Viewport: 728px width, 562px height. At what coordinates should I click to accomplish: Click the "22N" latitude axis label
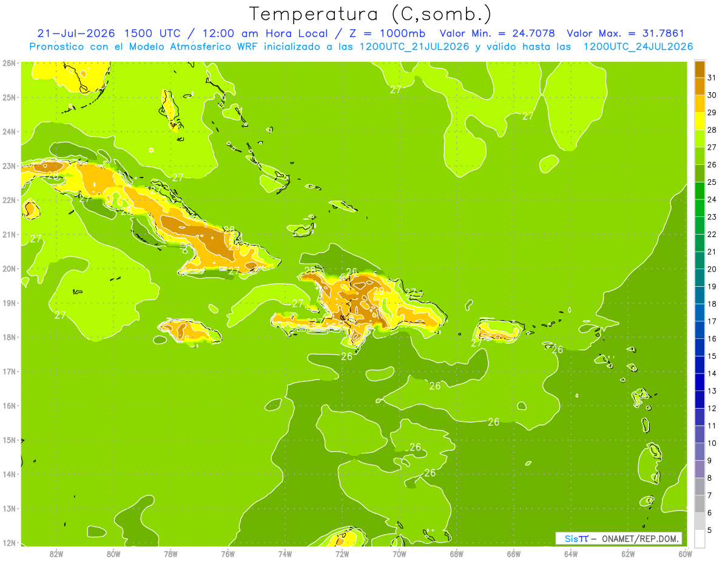pos(9,200)
